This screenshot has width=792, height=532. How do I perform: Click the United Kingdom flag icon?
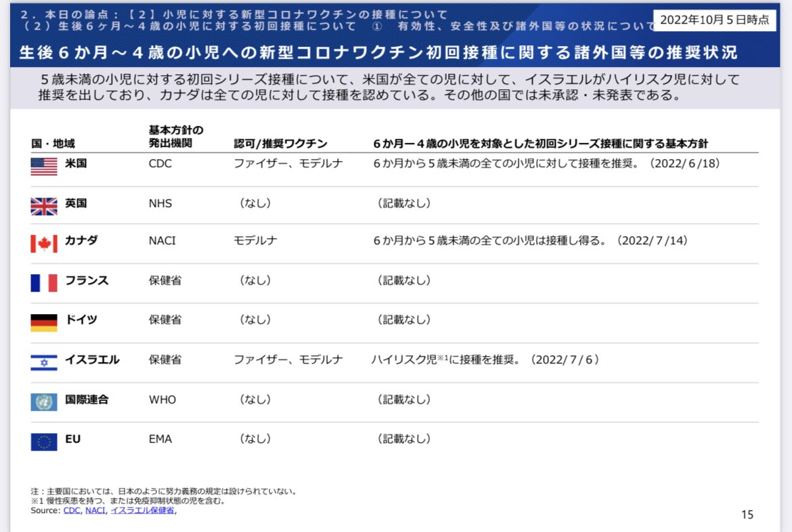[44, 206]
